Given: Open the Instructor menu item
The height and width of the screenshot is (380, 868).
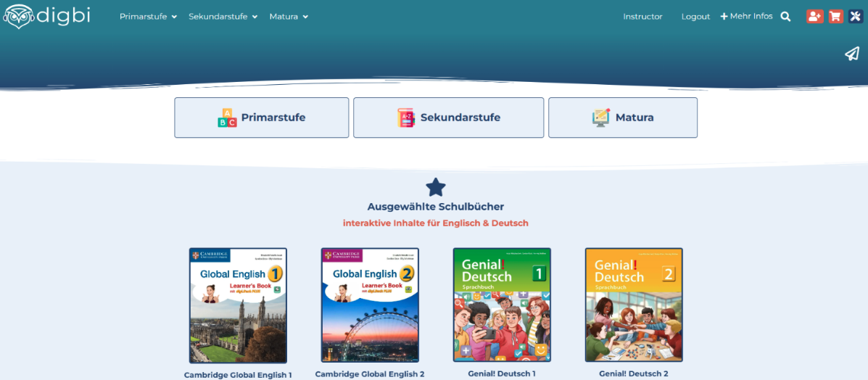Looking at the screenshot, I should (x=642, y=17).
